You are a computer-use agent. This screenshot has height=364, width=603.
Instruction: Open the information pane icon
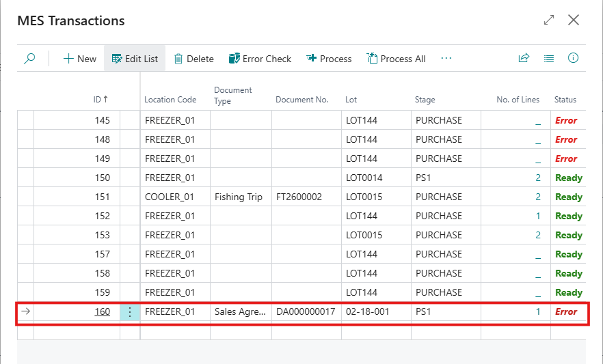[573, 59]
